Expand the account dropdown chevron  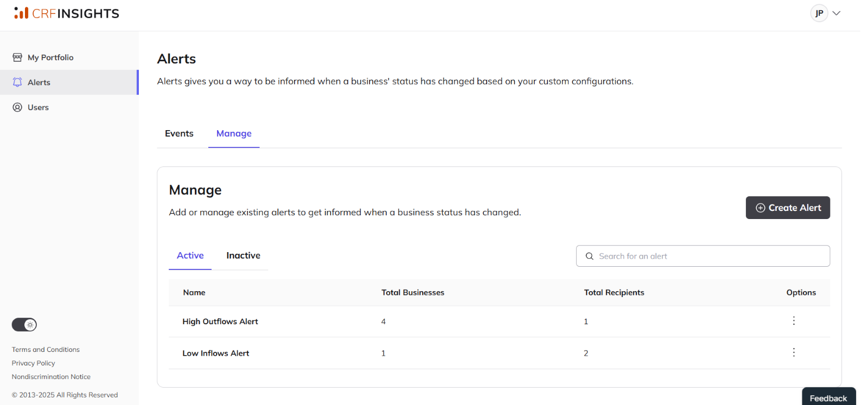[x=837, y=13]
